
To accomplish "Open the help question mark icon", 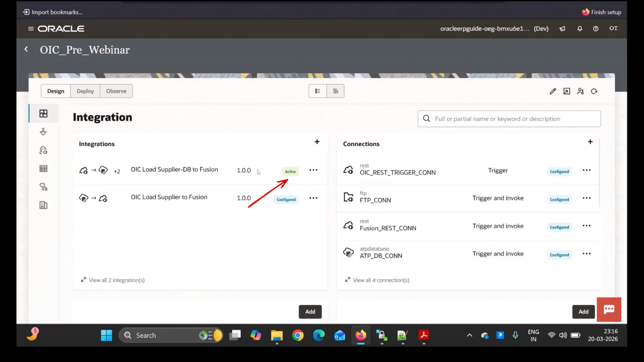I will 596,28.
